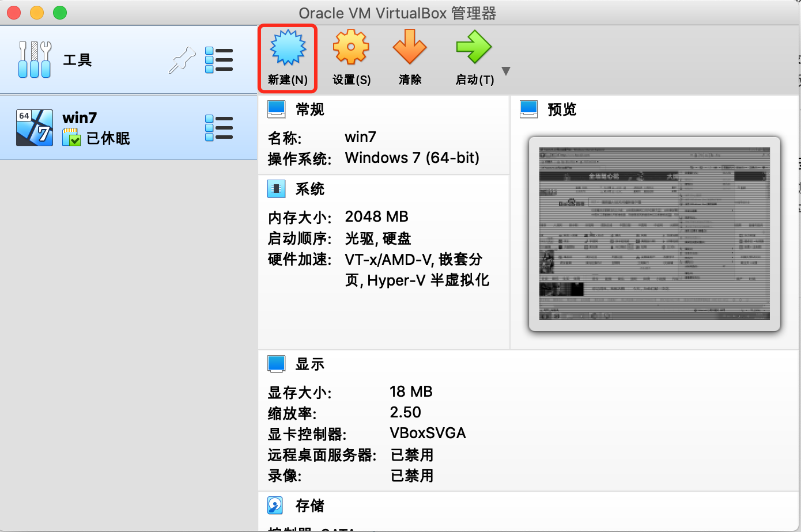Select the Tools (工具) entry icon
The image size is (801, 532).
point(35,59)
